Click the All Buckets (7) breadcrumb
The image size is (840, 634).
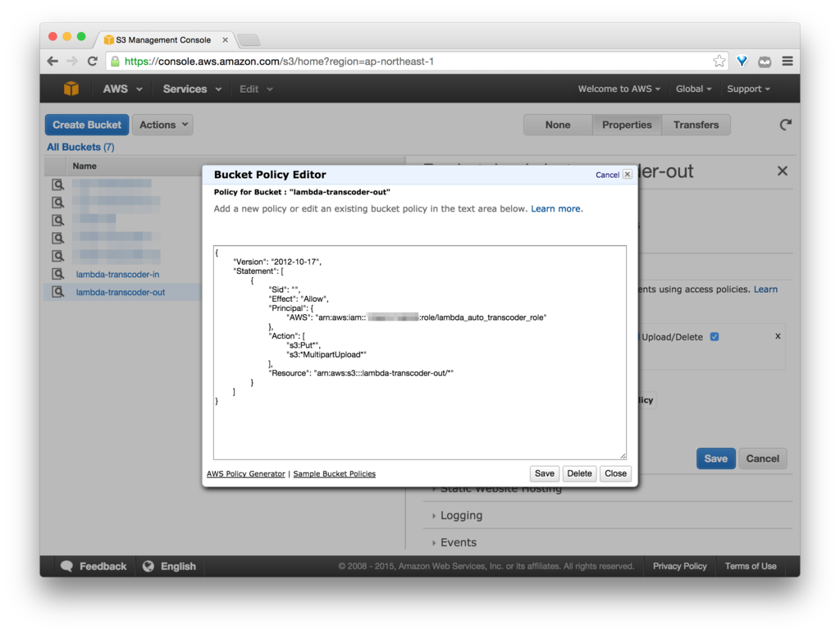[80, 147]
